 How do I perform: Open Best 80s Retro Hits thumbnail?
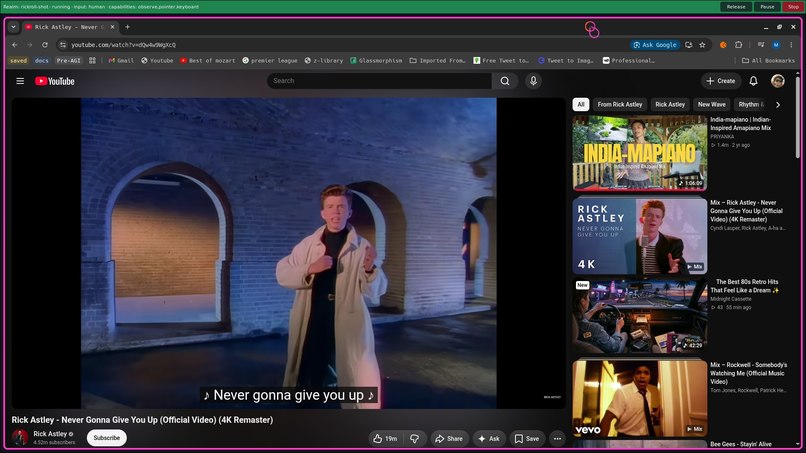coord(639,316)
